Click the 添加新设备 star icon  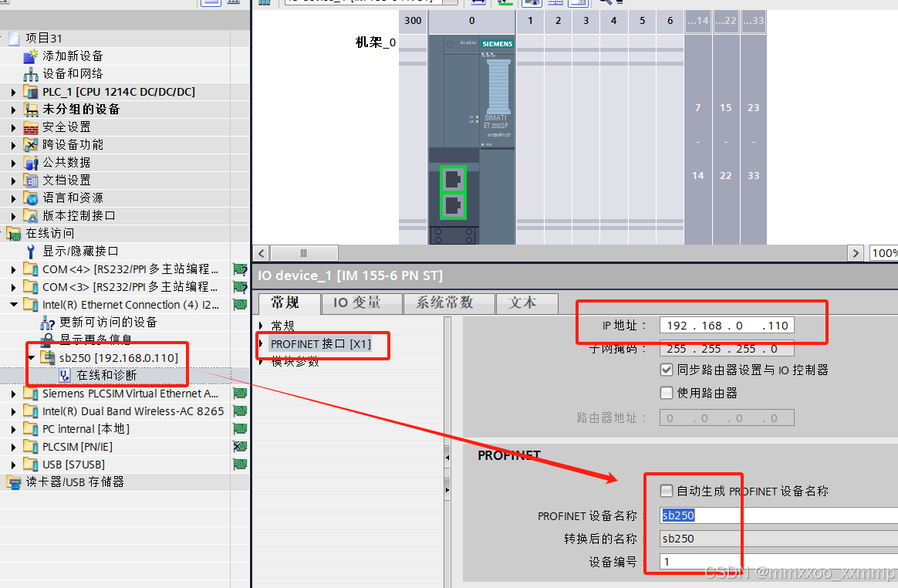pos(31,56)
